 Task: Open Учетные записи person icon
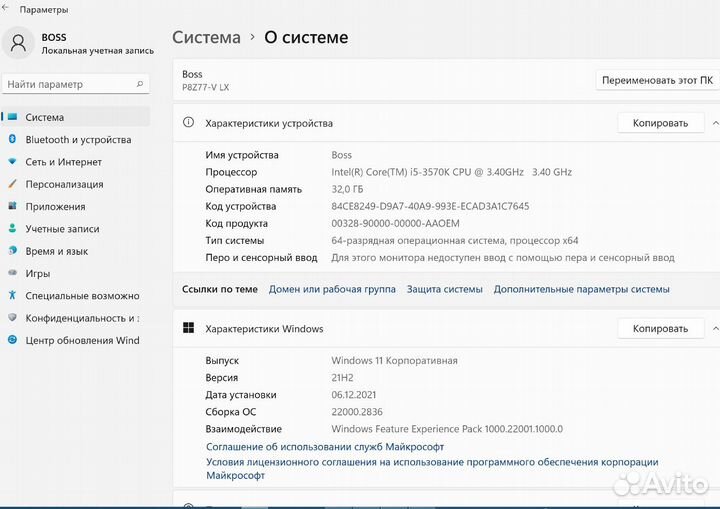12,228
